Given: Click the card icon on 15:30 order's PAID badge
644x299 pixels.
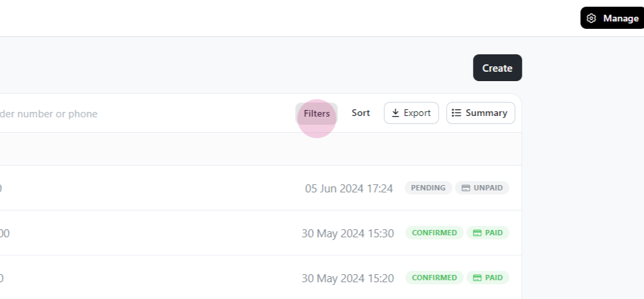Looking at the screenshot, I should (477, 233).
